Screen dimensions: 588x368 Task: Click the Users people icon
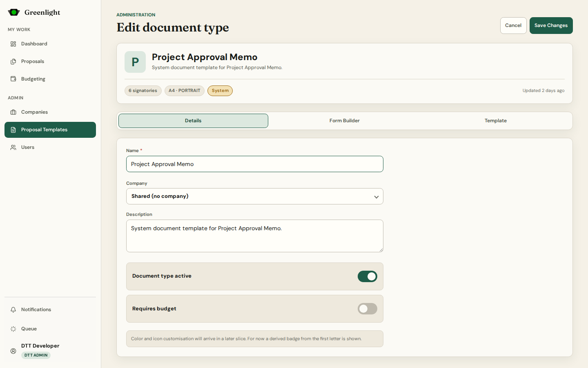pos(13,147)
